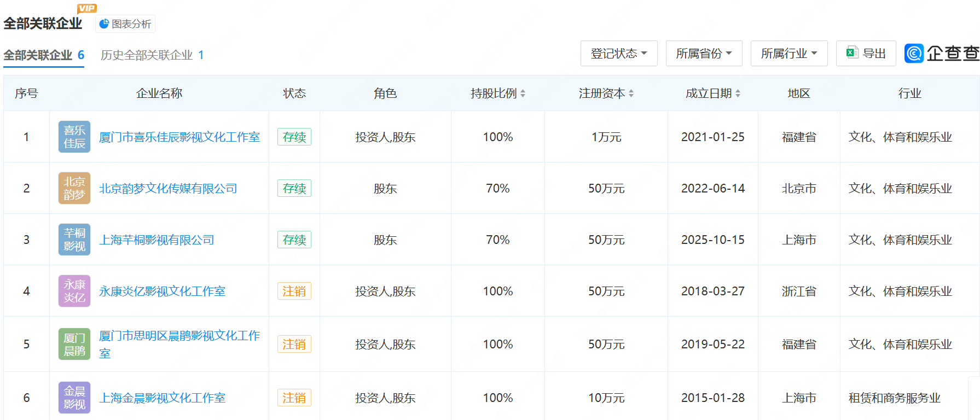Click the 金晨影视 company logo icon
This screenshot has width=980, height=420.
coord(74,398)
